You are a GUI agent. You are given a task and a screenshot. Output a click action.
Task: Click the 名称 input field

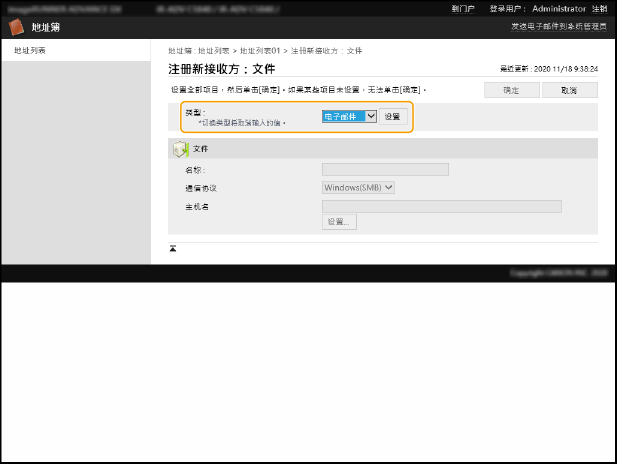(x=385, y=169)
